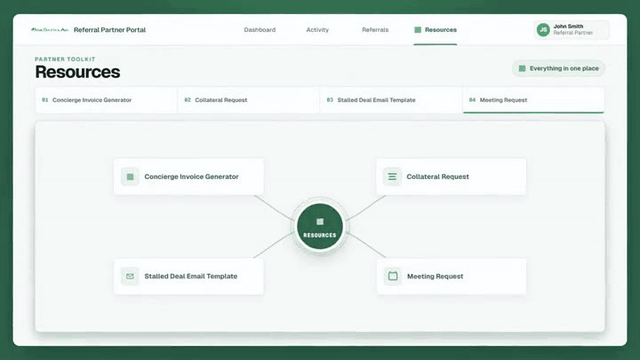The image size is (640, 360).
Task: Click the PARTNER TOOLKIT label
Action: click(x=65, y=59)
